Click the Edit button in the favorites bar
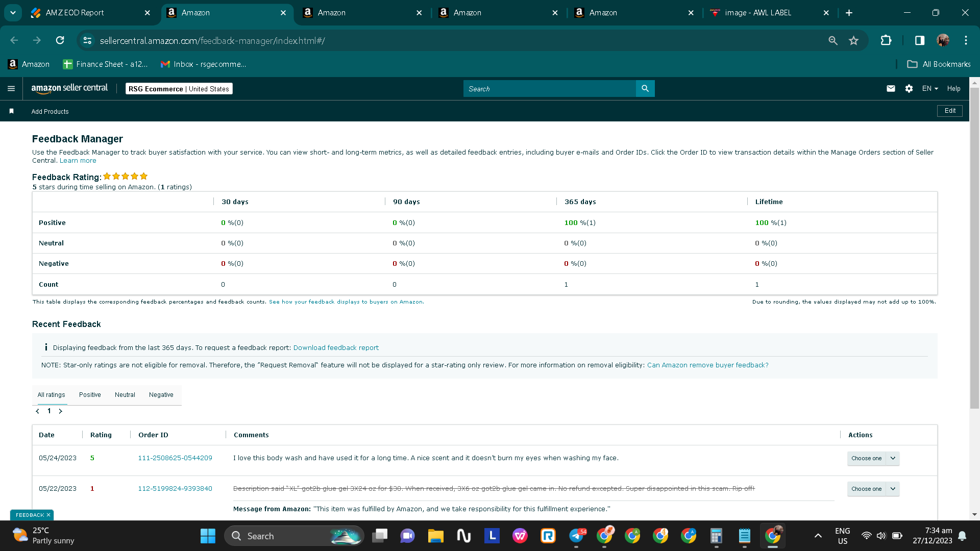 click(x=950, y=111)
